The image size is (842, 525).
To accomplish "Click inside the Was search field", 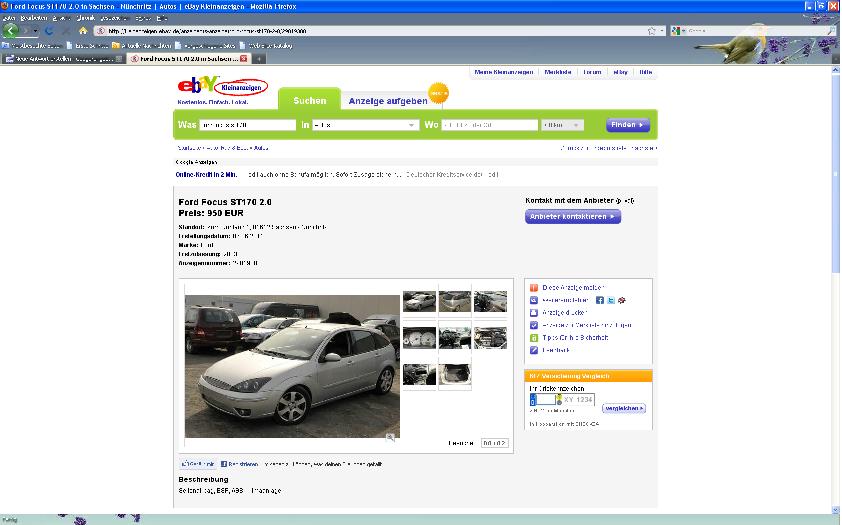I will (248, 125).
